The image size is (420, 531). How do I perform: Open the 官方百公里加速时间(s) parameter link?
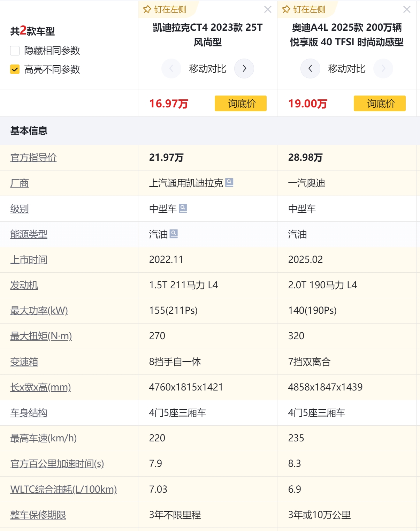57,464
